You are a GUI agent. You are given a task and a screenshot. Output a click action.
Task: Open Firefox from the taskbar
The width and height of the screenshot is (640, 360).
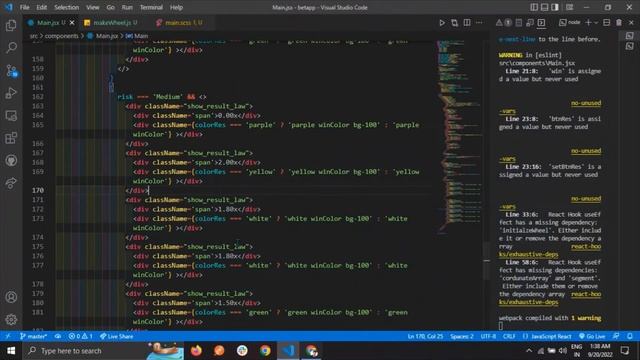click(196, 351)
